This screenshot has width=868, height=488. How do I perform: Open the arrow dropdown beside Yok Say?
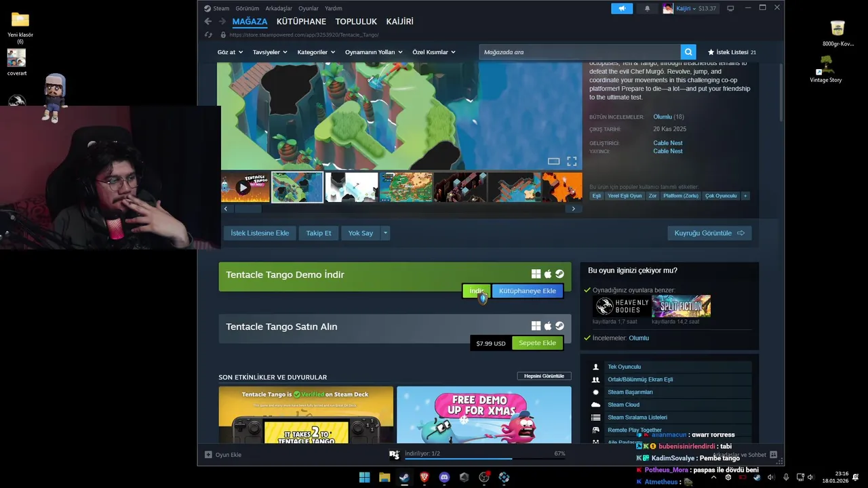(385, 233)
